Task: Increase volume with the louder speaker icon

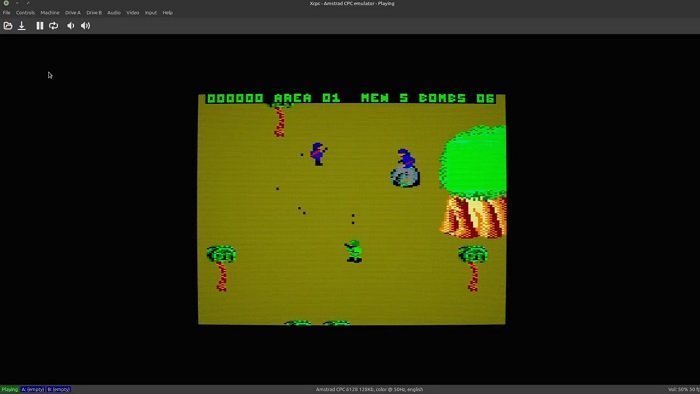Action: coord(85,26)
